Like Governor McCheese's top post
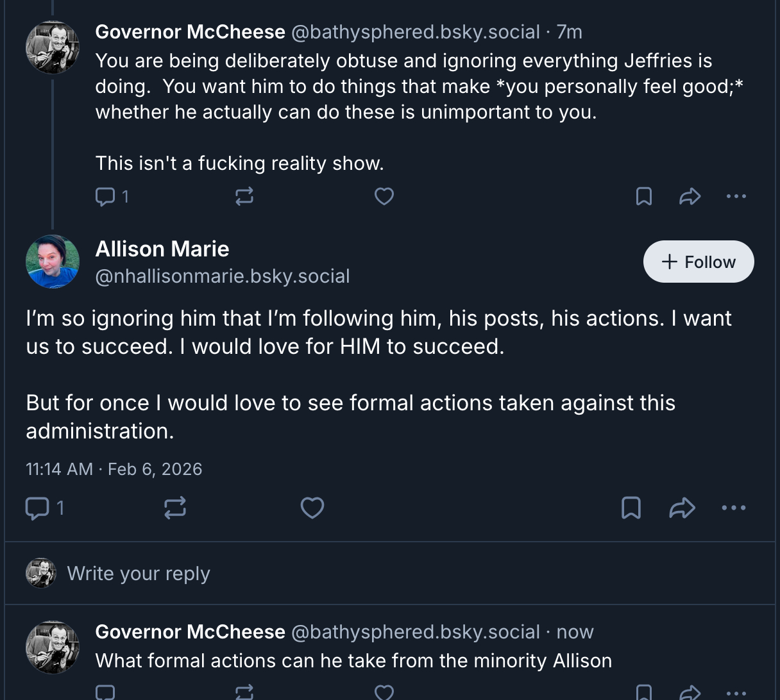Viewport: 780px width, 700px height. [384, 196]
